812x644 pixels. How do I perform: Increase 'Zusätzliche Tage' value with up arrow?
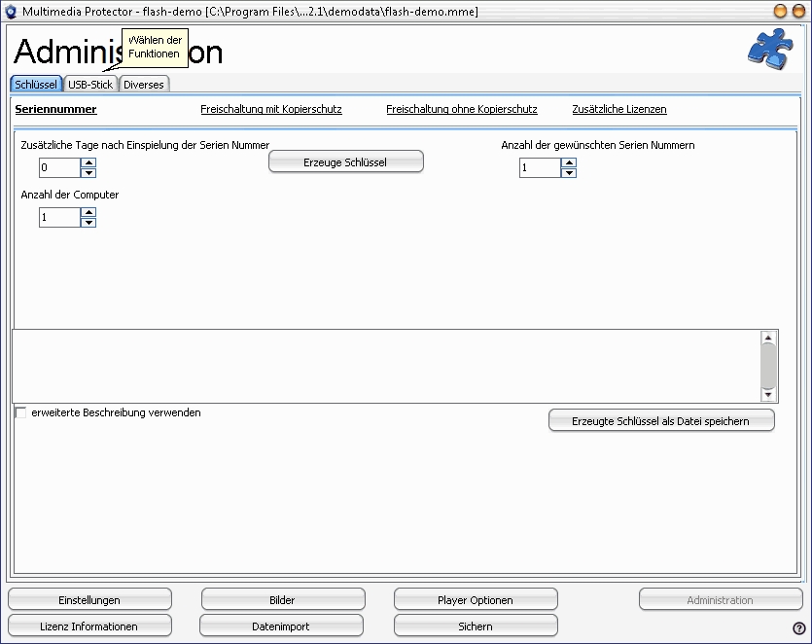click(88, 162)
